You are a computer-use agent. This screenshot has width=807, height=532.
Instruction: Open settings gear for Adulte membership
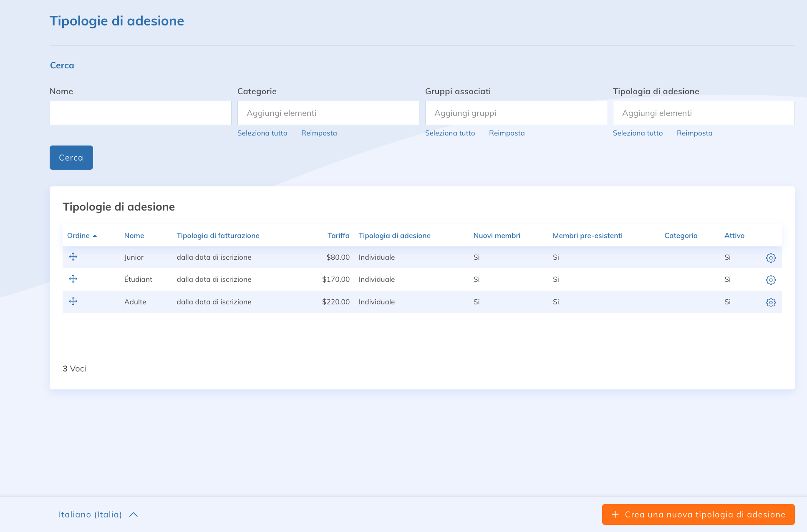coord(771,302)
